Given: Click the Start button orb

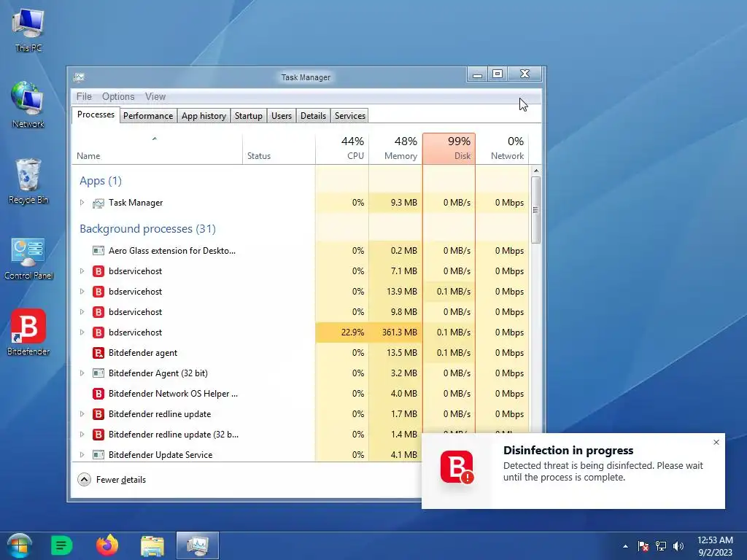Looking at the screenshot, I should (x=20, y=545).
